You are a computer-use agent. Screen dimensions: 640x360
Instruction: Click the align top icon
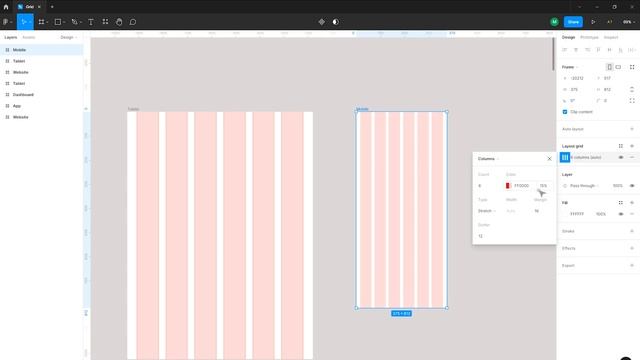coord(598,50)
